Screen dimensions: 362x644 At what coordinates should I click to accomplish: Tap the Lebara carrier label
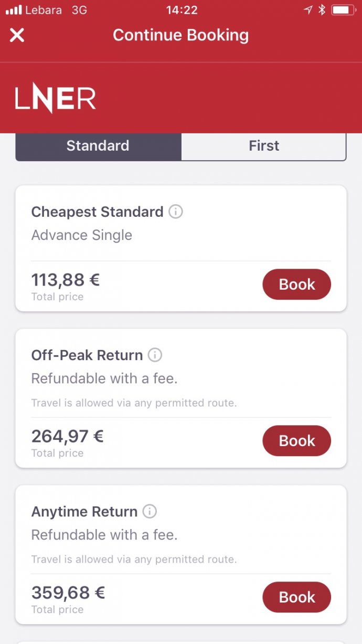pos(40,9)
